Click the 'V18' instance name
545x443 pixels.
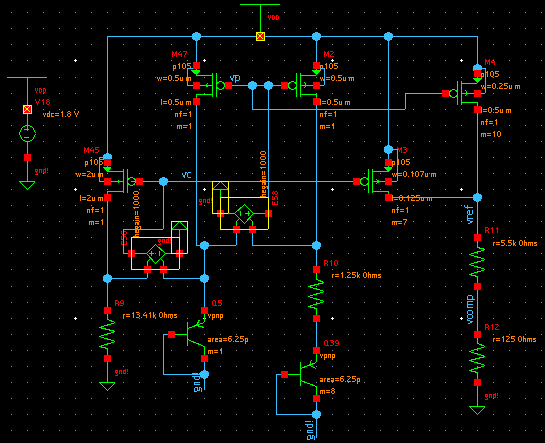[42, 102]
